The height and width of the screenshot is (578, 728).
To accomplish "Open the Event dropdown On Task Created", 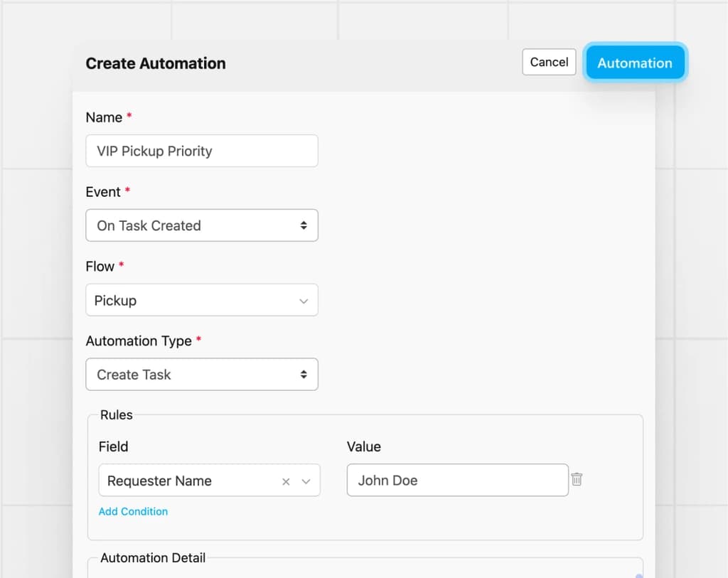I will (202, 225).
